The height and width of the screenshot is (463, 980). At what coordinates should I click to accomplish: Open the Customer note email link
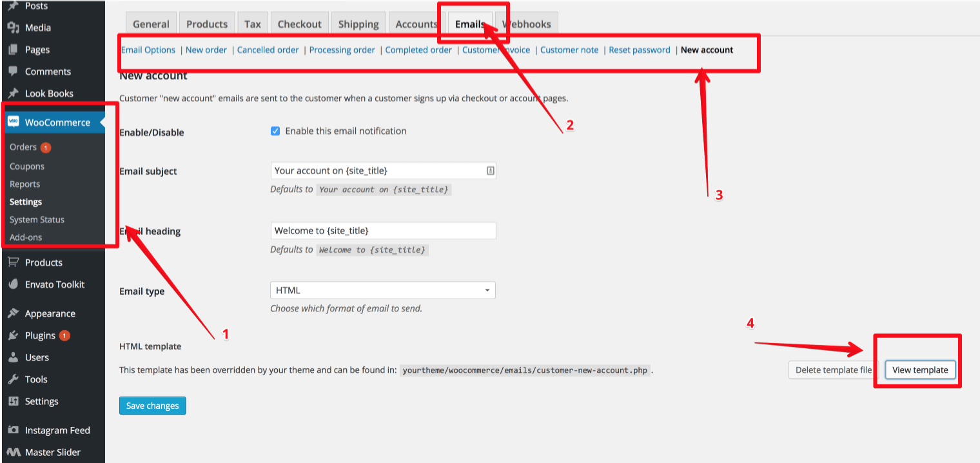coord(569,50)
